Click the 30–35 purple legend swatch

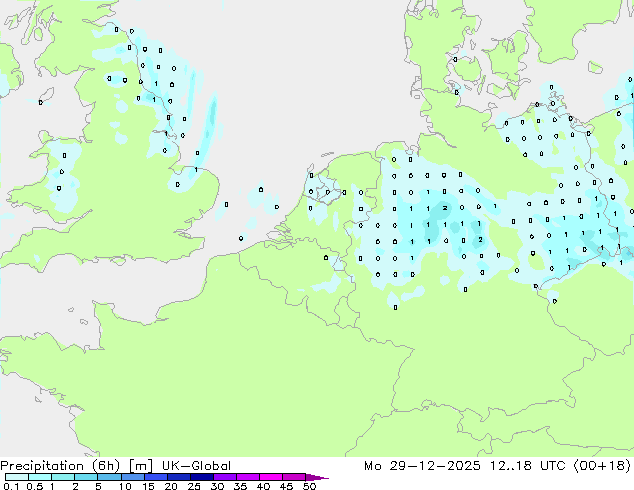pyautogui.click(x=224, y=477)
